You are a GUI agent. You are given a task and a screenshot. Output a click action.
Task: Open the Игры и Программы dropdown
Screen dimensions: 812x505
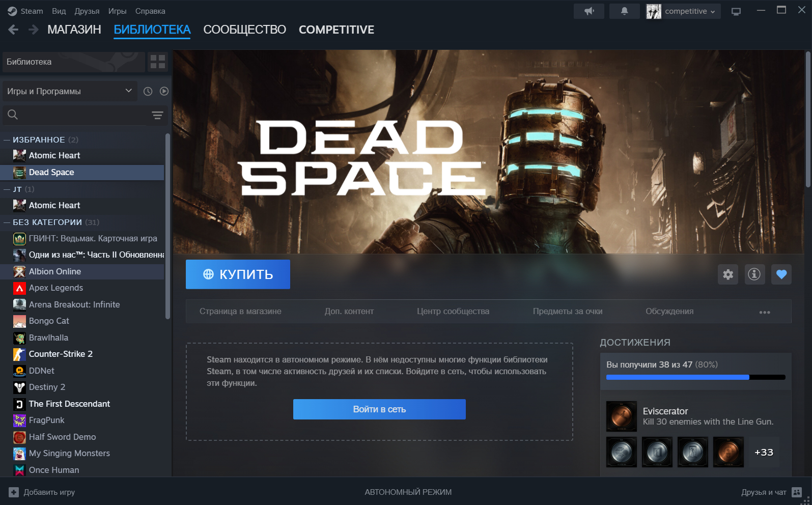[70, 92]
